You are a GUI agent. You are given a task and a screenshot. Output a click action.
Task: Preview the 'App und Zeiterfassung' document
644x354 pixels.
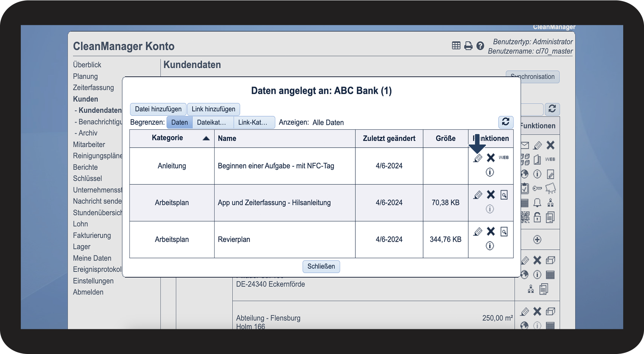[504, 195]
